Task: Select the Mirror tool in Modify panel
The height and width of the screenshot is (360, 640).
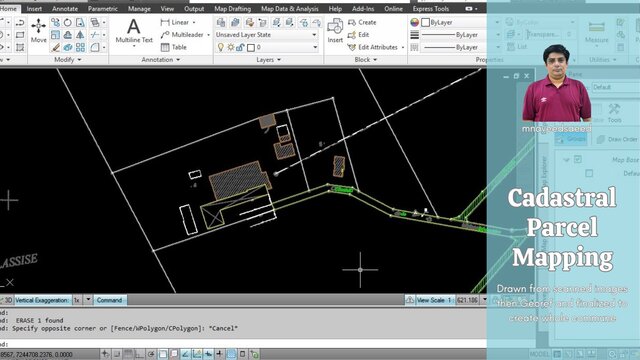Action: click(x=80, y=35)
